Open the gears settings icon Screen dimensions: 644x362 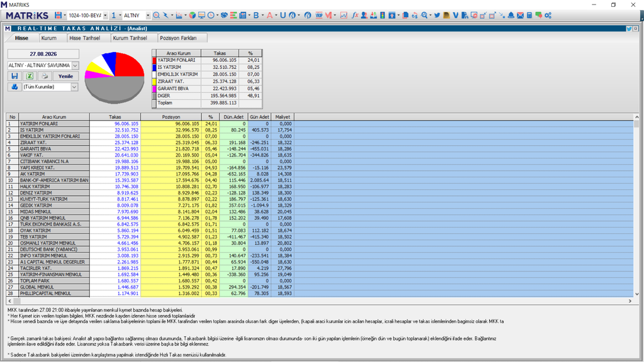(x=548, y=15)
